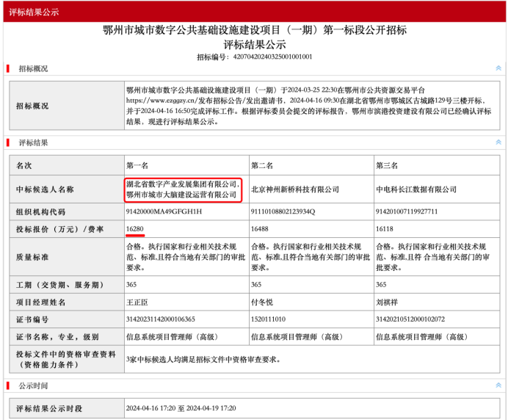Click organization code 914201007119927711
508x420 pixels.
tap(407, 211)
